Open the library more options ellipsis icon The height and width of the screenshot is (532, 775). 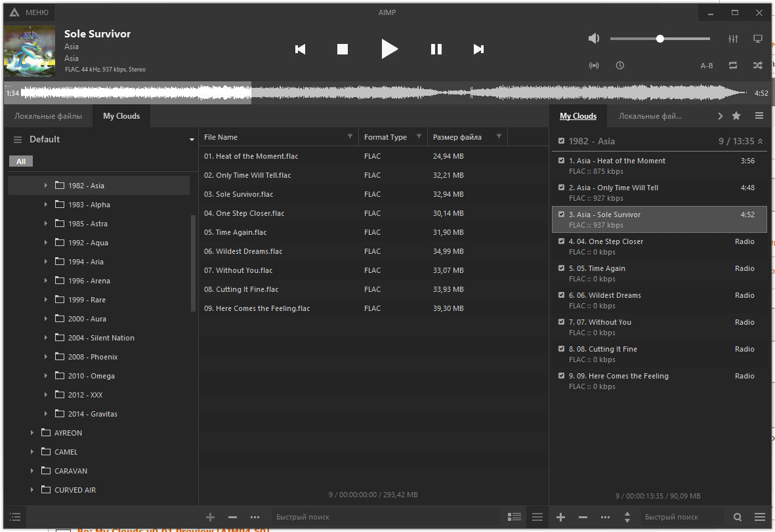pos(255,517)
